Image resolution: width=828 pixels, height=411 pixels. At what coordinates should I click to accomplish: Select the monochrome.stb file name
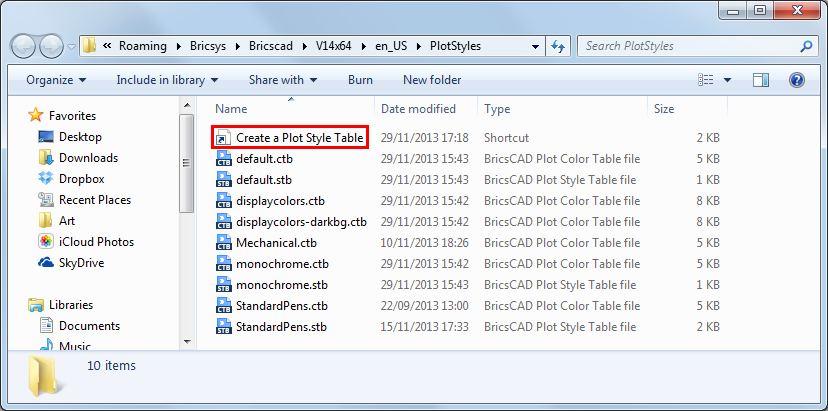pyautogui.click(x=282, y=285)
